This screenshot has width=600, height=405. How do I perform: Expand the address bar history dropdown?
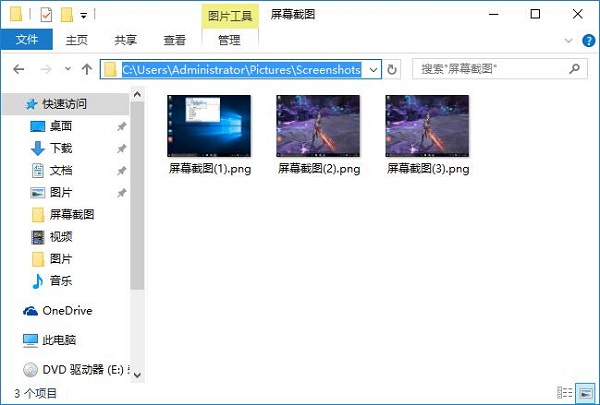pos(373,70)
